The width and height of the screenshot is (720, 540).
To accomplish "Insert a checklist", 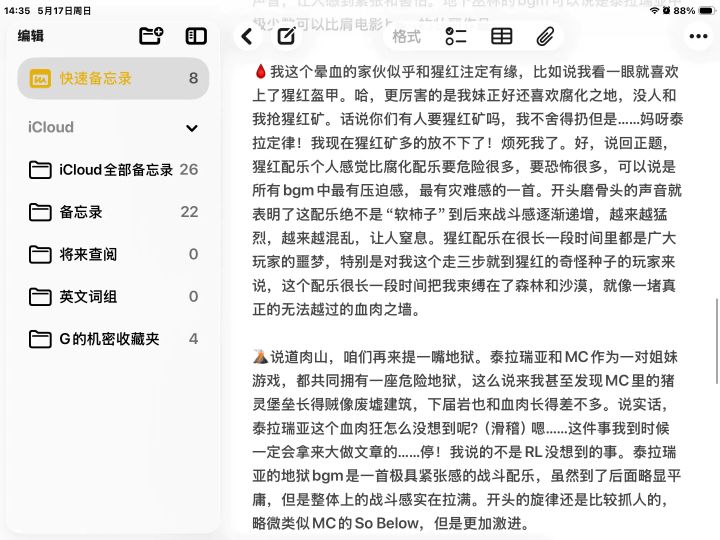I will pyautogui.click(x=456, y=36).
